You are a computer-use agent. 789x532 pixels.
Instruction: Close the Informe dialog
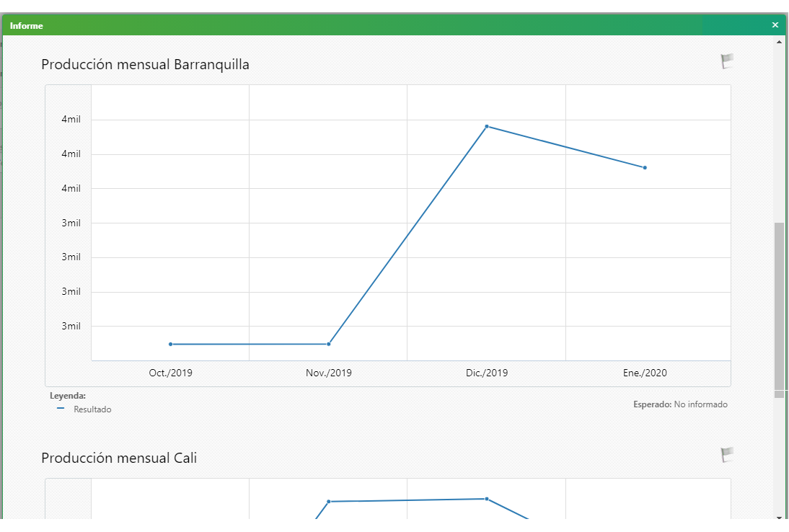coord(775,25)
